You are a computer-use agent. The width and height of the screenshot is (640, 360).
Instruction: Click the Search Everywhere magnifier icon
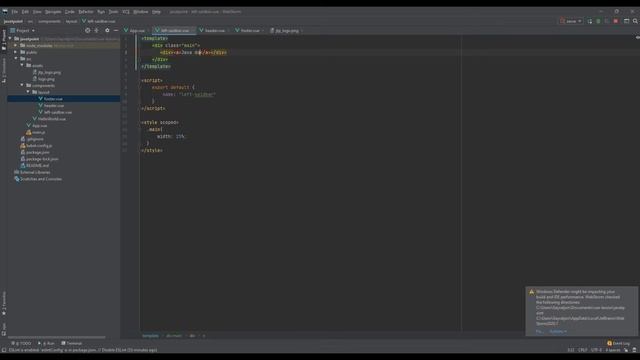pyautogui.click(x=635, y=21)
